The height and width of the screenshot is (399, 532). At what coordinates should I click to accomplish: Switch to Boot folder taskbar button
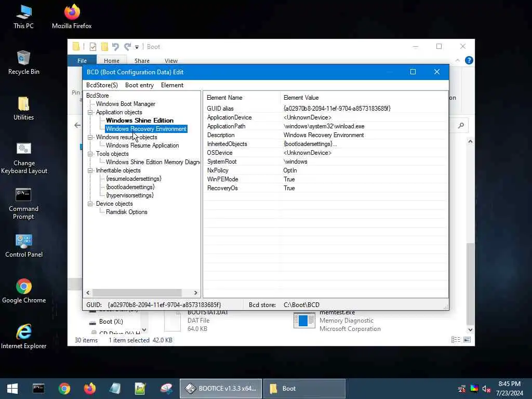click(x=304, y=389)
